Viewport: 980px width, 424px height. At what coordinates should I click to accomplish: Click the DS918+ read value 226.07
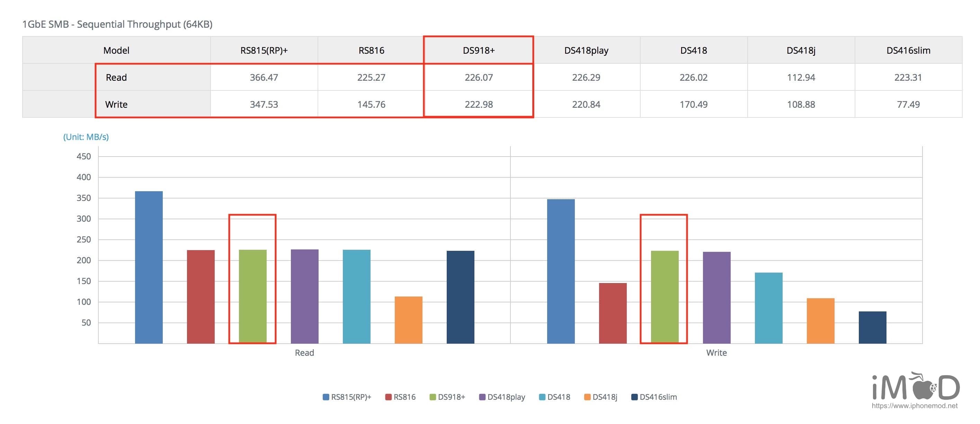[x=478, y=77]
